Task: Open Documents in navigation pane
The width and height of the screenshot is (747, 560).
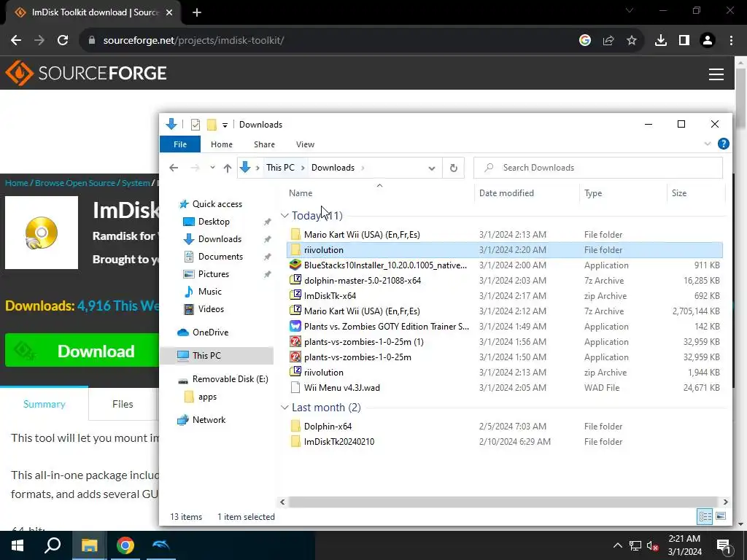Action: (x=220, y=256)
